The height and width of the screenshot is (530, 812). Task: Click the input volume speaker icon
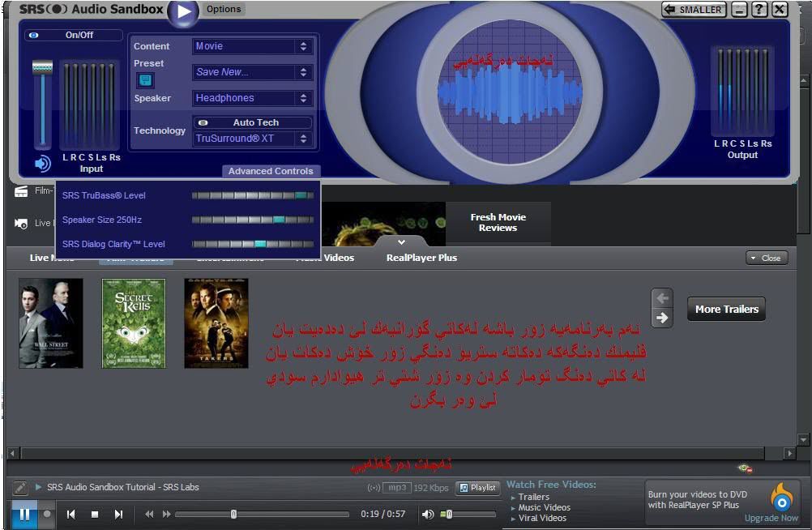[42, 164]
